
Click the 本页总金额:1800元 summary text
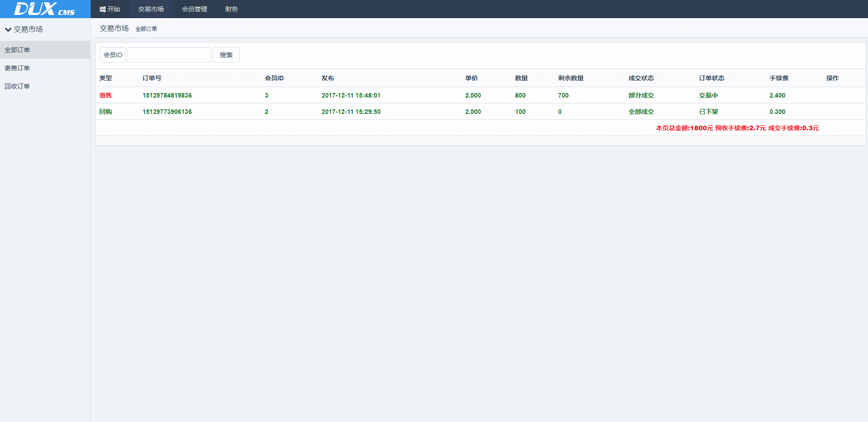point(684,128)
